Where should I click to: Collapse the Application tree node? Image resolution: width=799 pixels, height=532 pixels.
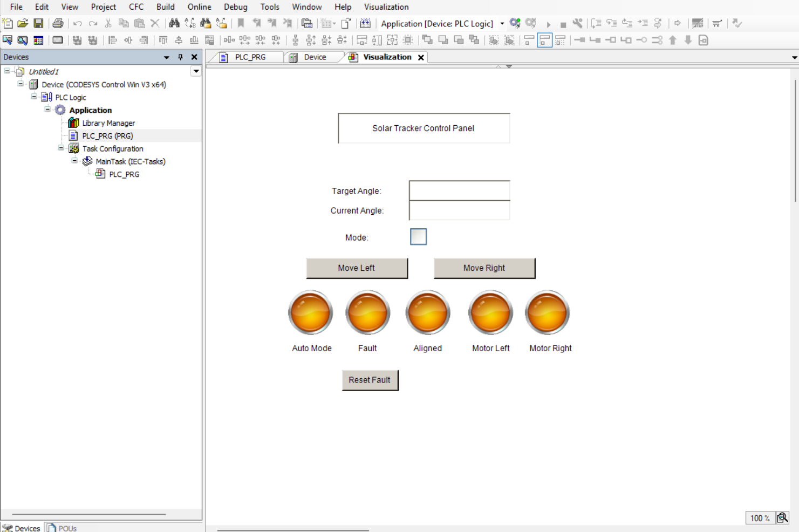tap(47, 110)
